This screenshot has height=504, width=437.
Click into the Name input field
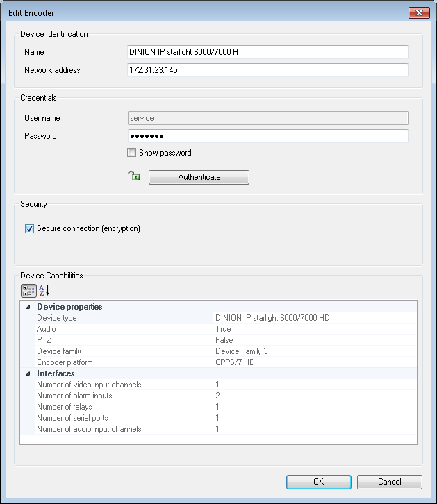267,52
